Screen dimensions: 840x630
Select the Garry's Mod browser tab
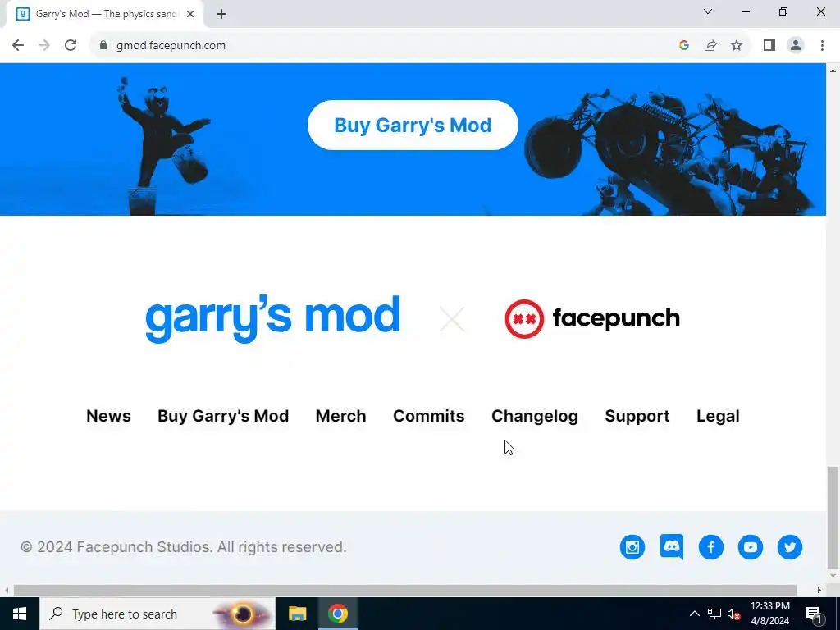(106, 15)
